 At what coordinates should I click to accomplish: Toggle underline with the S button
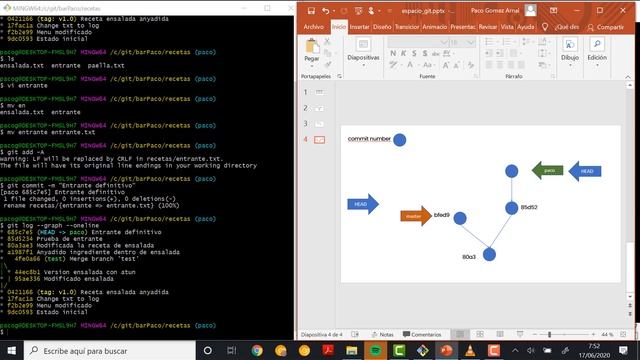[414, 53]
